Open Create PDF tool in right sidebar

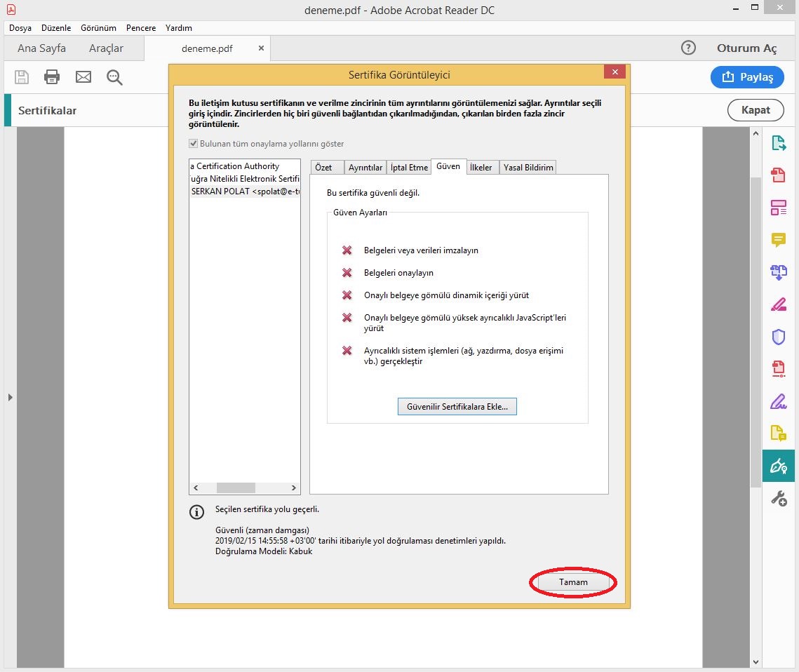[x=778, y=175]
